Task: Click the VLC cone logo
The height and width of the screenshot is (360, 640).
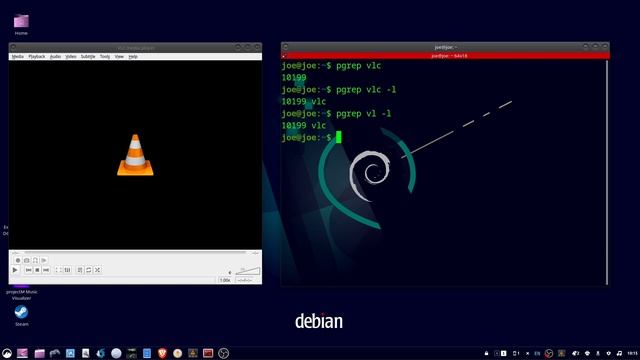Action: pyautogui.click(x=135, y=155)
